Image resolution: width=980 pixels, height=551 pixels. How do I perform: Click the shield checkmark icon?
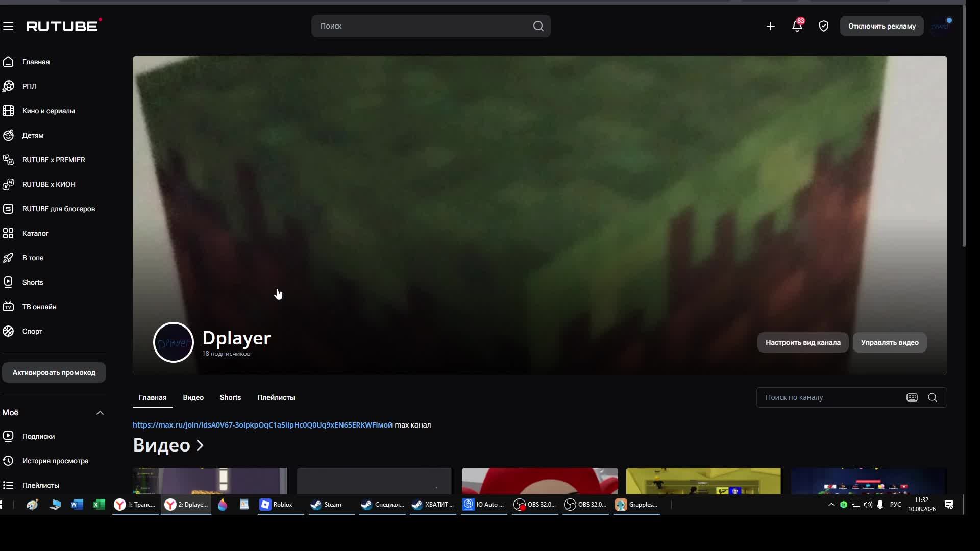point(824,26)
